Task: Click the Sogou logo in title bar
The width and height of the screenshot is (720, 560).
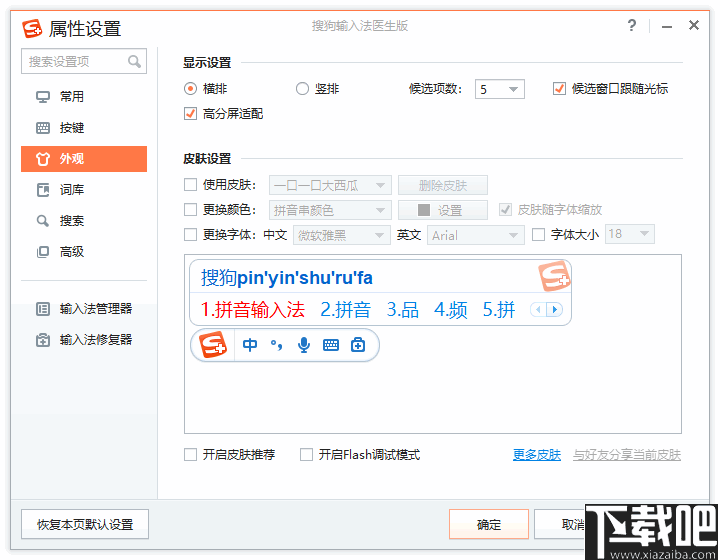Action: click(32, 28)
